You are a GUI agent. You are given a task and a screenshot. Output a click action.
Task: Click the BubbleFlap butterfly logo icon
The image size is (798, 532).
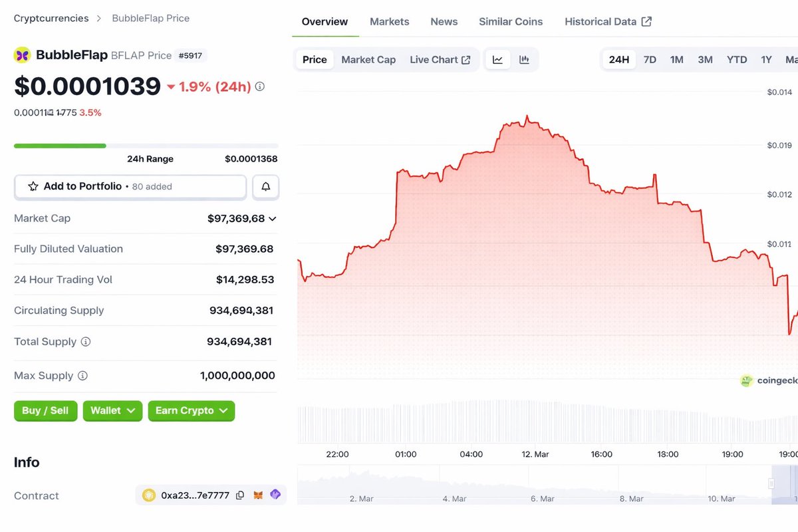[23, 55]
